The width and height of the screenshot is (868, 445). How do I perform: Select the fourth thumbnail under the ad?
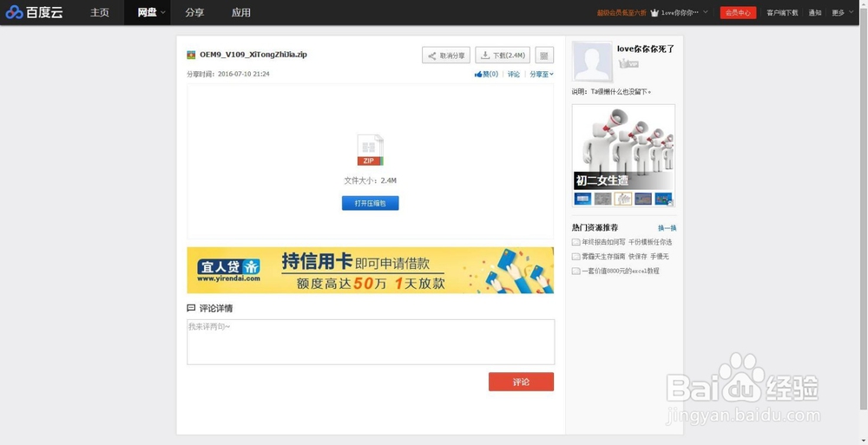pyautogui.click(x=643, y=199)
